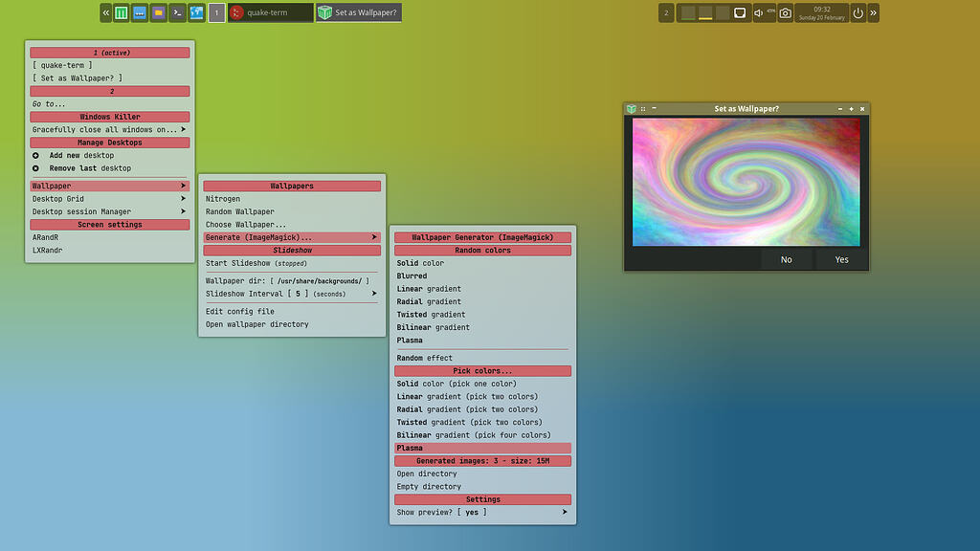The width and height of the screenshot is (980, 551).
Task: Click the Show Desktop icon in the tray
Action: (739, 12)
